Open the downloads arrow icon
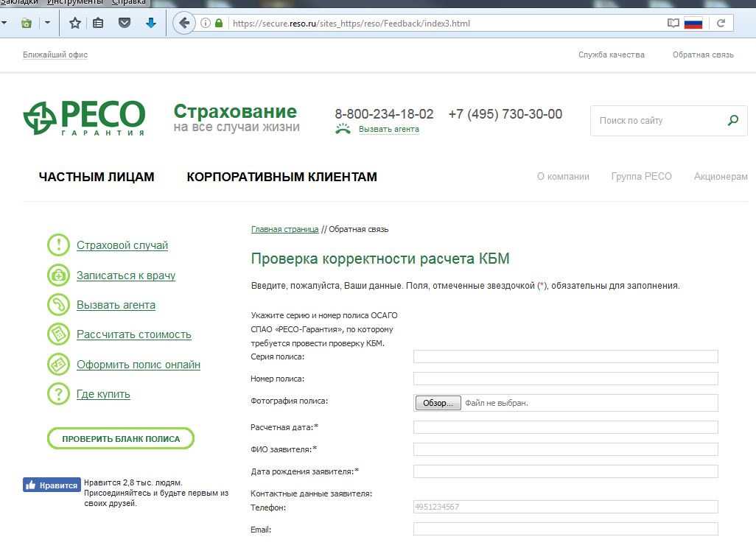This screenshot has height=548, width=756. tap(151, 23)
